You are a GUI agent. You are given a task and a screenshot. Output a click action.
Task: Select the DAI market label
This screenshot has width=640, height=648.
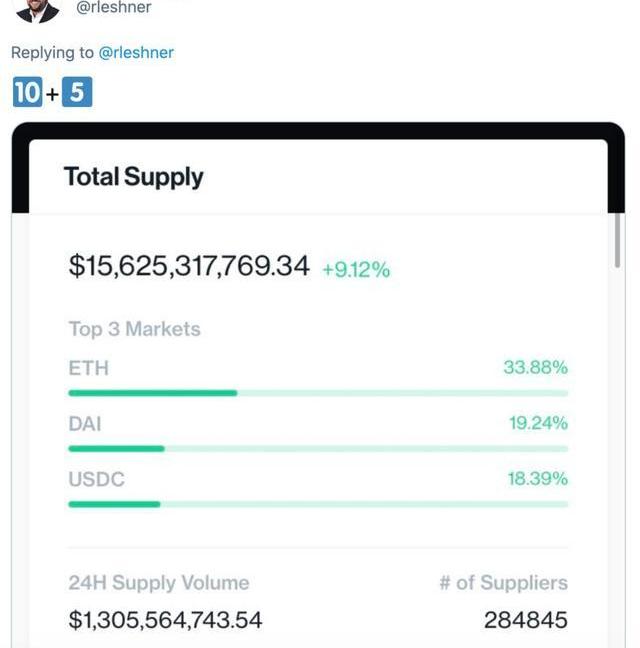[85, 424]
